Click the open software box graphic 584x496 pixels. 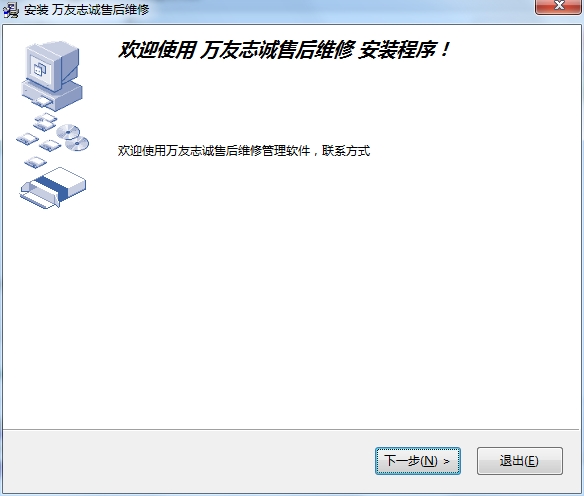coord(53,188)
